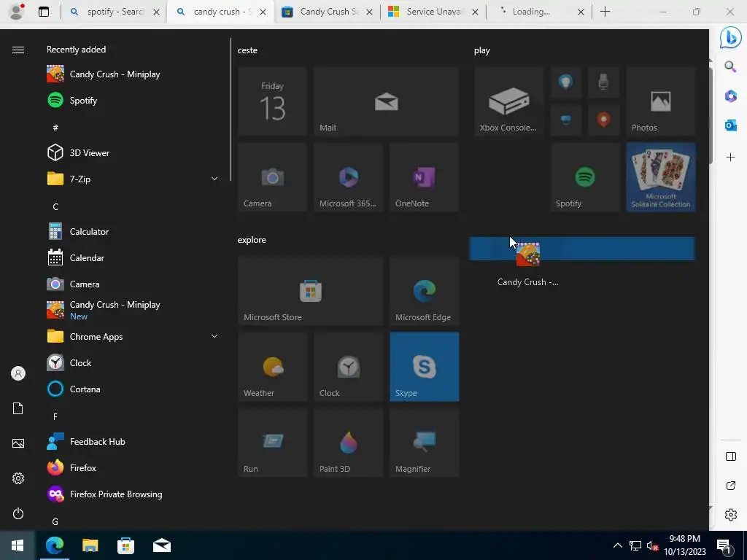Open Microsoft Edge from the taskbar
Viewport: 747px width, 560px height.
[x=54, y=545]
